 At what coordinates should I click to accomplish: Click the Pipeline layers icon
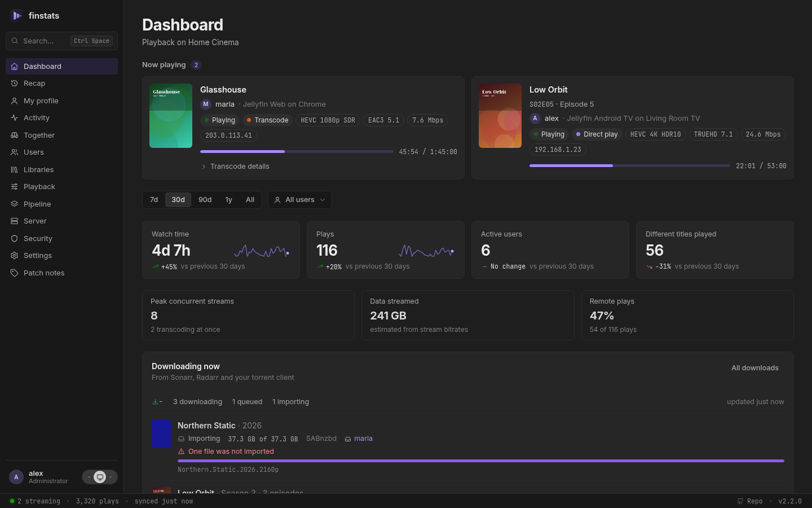pyautogui.click(x=14, y=204)
